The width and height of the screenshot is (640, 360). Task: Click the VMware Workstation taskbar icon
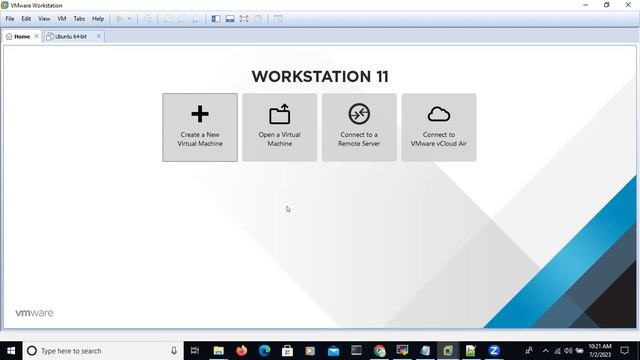click(x=448, y=351)
